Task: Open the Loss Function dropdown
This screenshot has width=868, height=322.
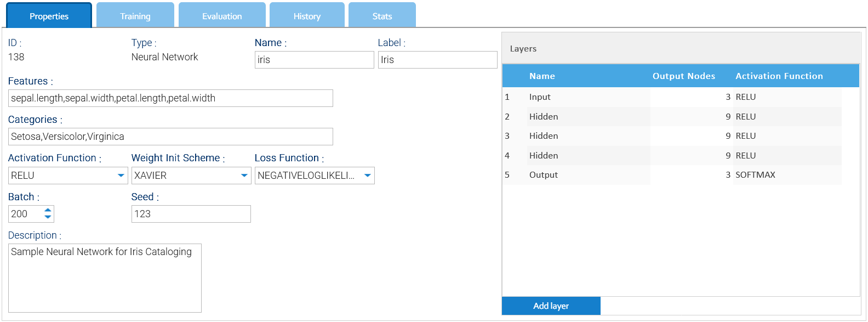Action: (x=315, y=176)
